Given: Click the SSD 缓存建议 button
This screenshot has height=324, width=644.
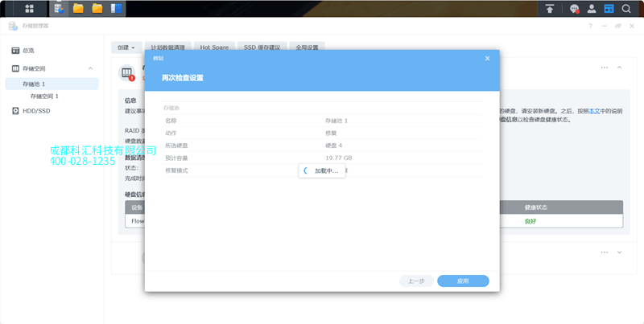Looking at the screenshot, I should tap(262, 47).
